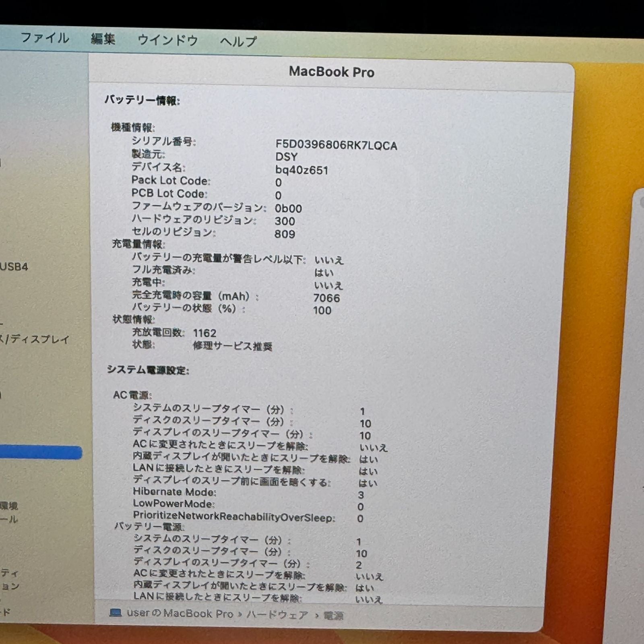Click manufacturer value DSY
This screenshot has width=644, height=644.
pos(287,157)
